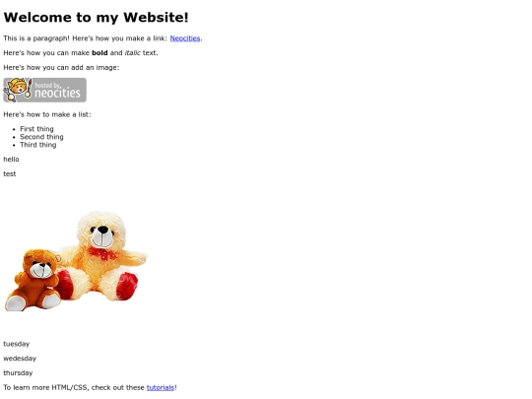532x399 pixels.
Task: Click the bold word in the paragraph
Action: [x=100, y=53]
